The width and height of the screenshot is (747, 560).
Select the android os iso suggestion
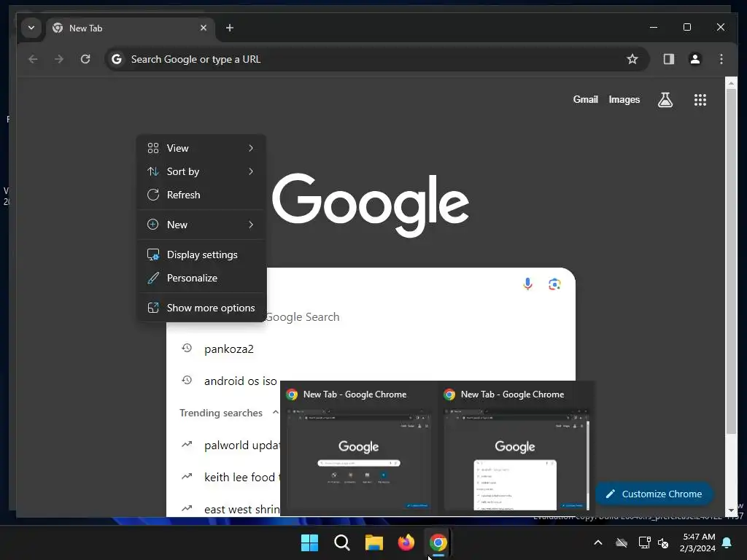pos(240,381)
